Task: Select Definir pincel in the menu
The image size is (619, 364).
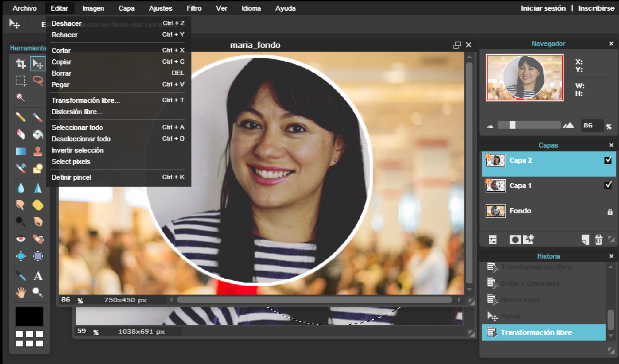Action: pyautogui.click(x=118, y=177)
